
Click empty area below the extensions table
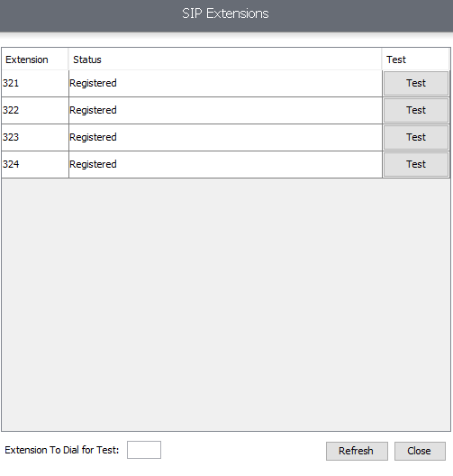coord(226,305)
